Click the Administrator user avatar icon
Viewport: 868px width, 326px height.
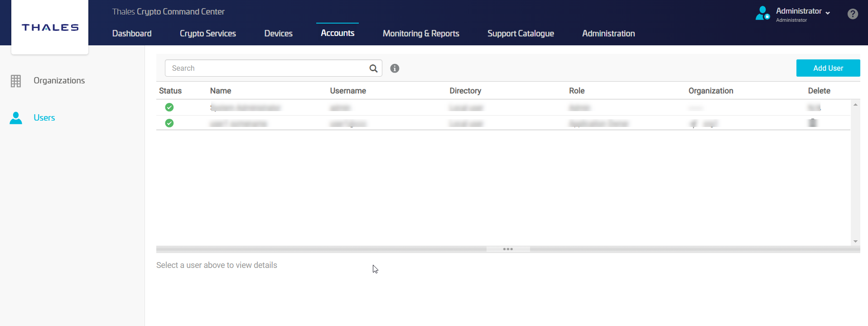pos(762,13)
